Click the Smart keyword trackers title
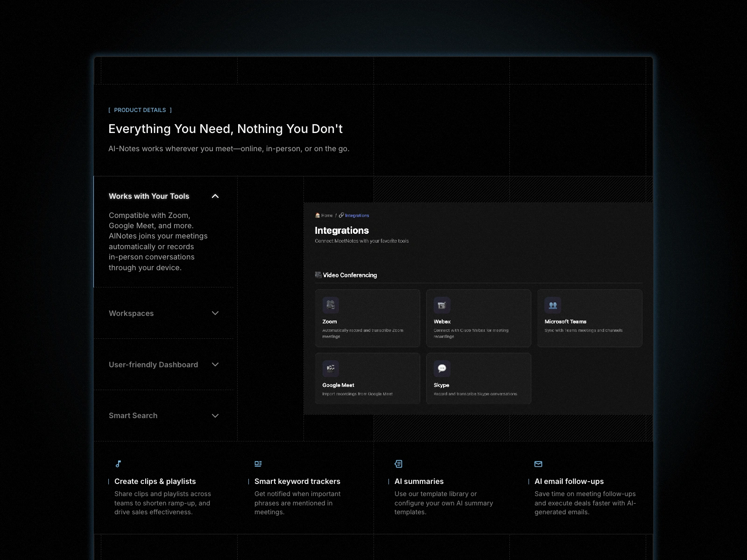Image resolution: width=747 pixels, height=560 pixels. [x=297, y=481]
